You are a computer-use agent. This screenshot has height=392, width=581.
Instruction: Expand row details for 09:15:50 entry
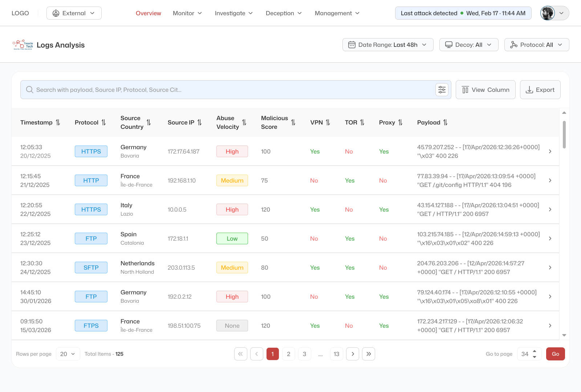tap(550, 326)
